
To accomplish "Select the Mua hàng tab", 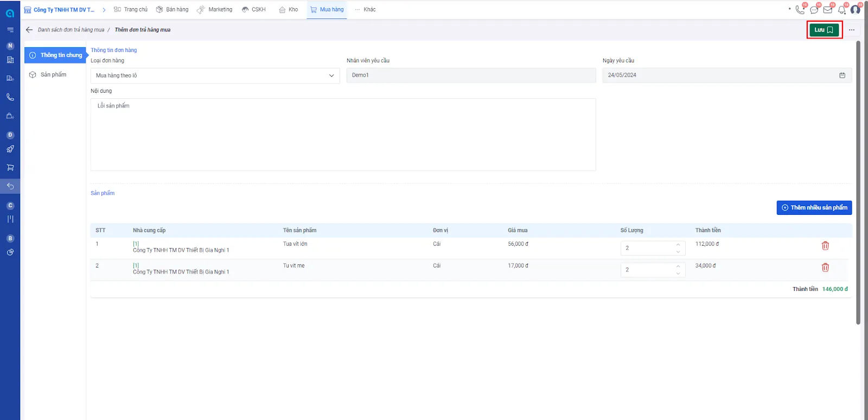I will [x=327, y=10].
